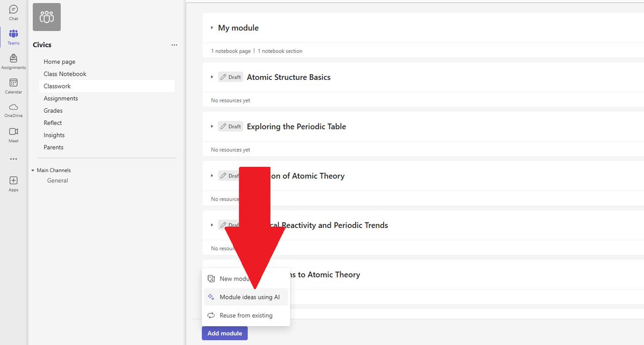Collapse the Main Channels group
The height and width of the screenshot is (345, 644).
[33, 170]
